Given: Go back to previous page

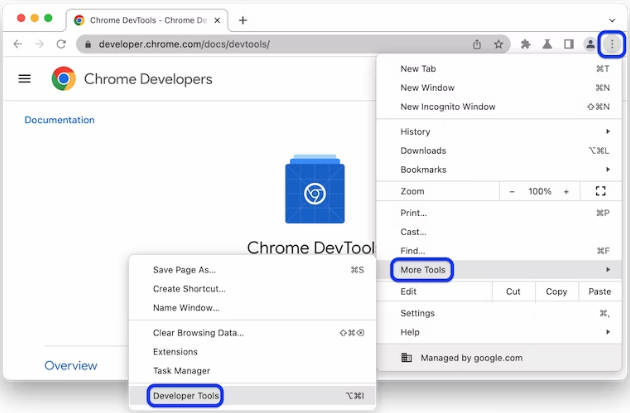Looking at the screenshot, I should (18, 44).
